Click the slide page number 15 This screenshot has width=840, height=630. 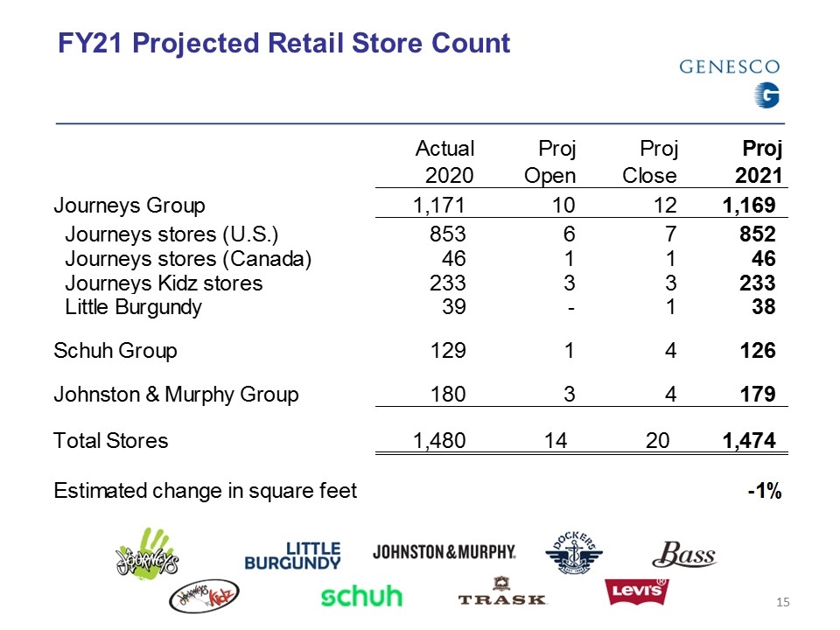tap(782, 602)
